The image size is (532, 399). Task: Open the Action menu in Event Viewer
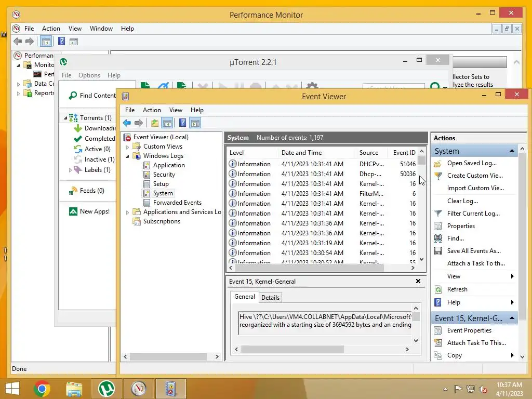(152, 110)
